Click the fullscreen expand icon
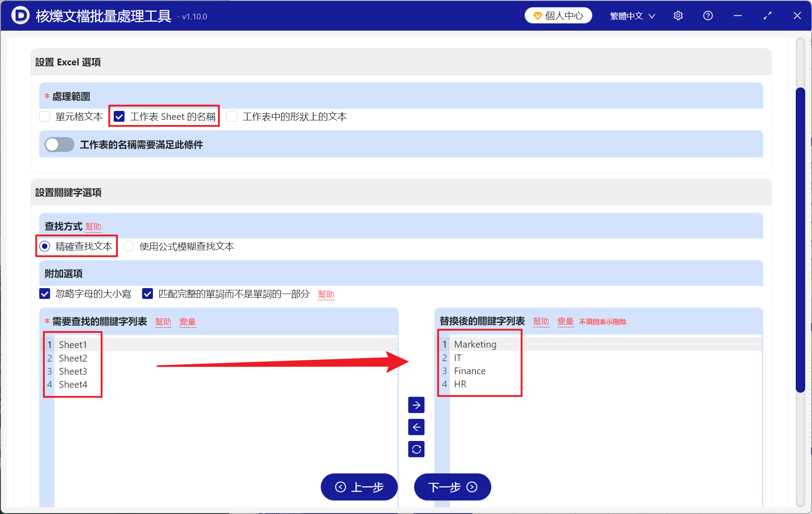 pos(767,15)
